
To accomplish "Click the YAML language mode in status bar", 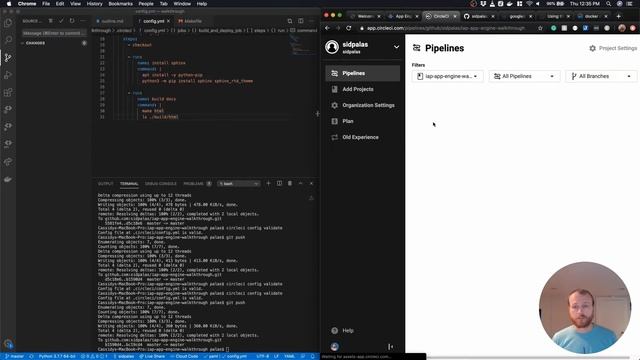I will point(289,356).
